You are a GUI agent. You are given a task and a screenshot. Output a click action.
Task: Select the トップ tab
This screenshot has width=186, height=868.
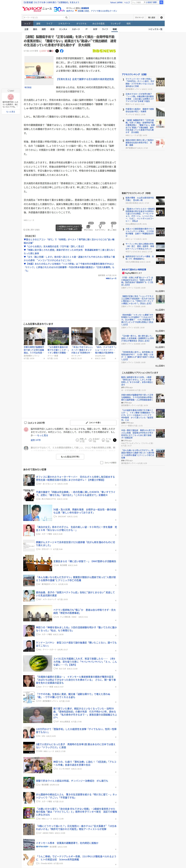click(x=27, y=24)
